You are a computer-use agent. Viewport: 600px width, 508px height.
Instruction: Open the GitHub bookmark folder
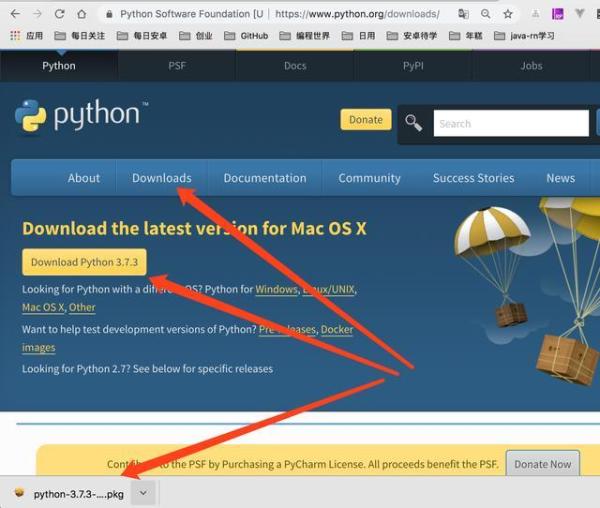coord(246,36)
